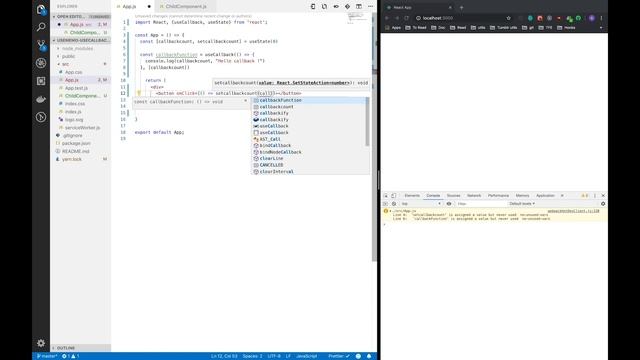Open the Performance DevTools tab
Viewport: 640px width, 360px height.
(x=498, y=196)
